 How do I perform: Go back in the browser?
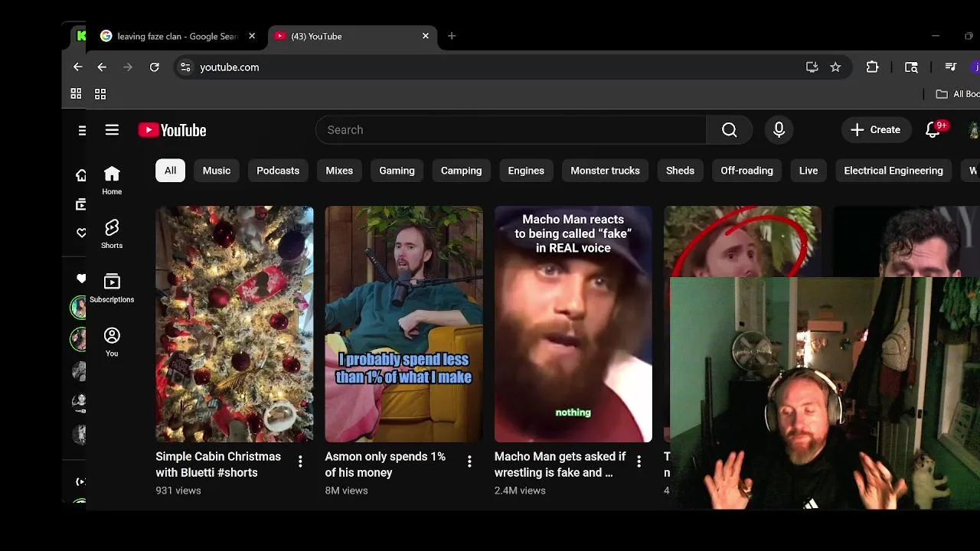[102, 67]
